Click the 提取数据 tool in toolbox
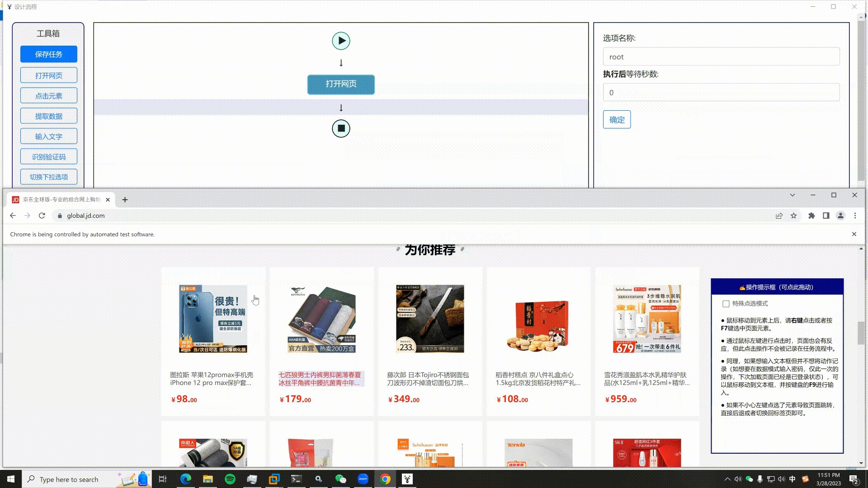The width and height of the screenshot is (868, 488). coord(48,116)
